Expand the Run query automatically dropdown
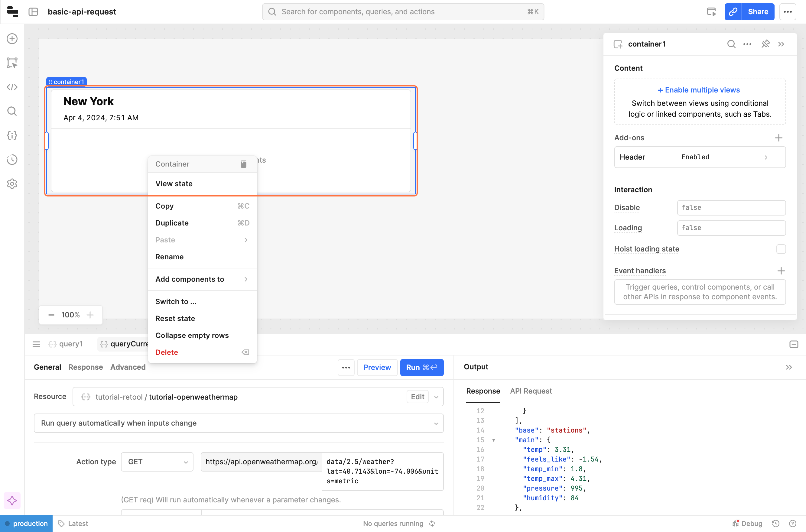 click(x=239, y=423)
